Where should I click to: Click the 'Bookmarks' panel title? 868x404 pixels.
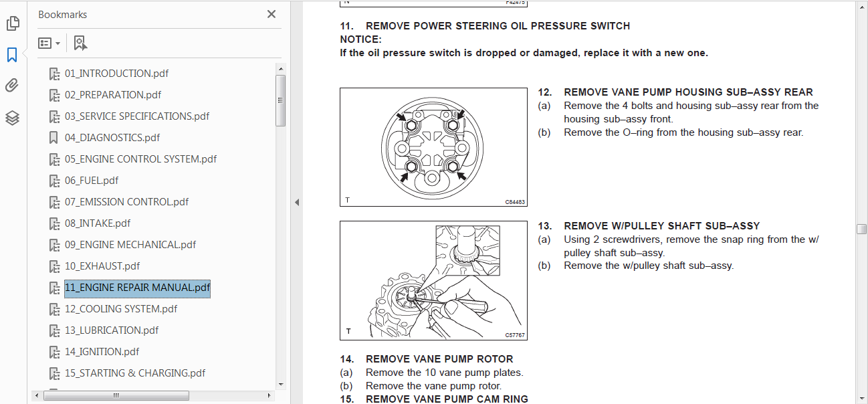(x=62, y=15)
